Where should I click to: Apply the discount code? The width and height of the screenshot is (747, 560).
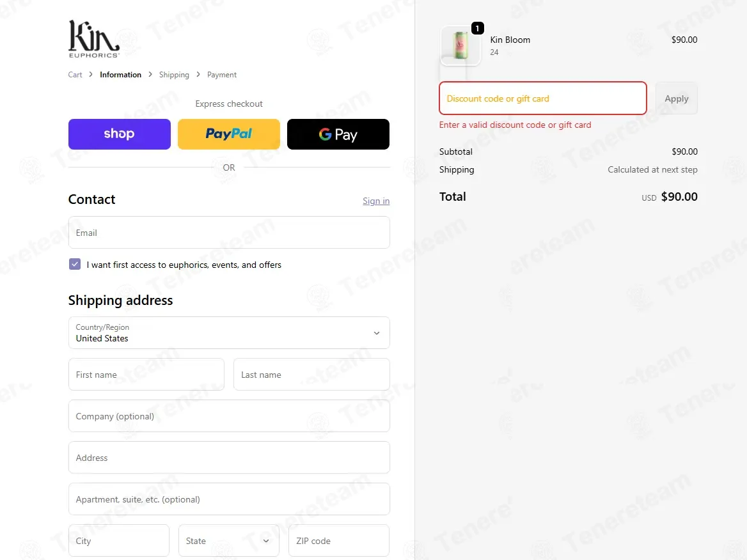coord(677,98)
